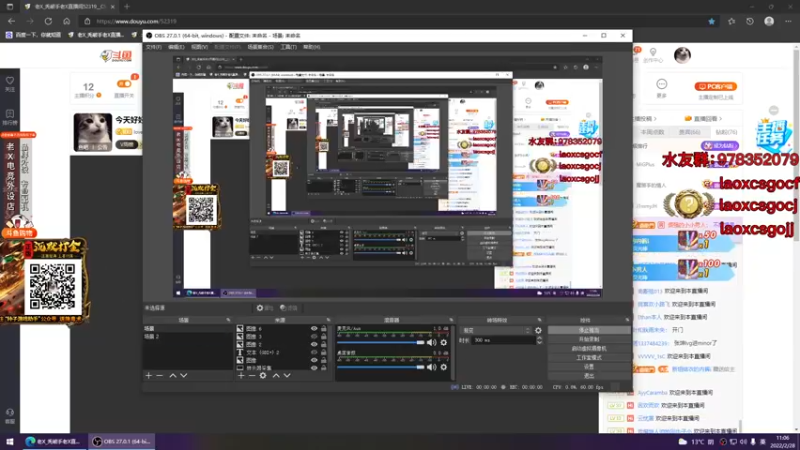800x450 pixels.
Task: Switch to the Edge browser in the taskbar
Action: pyautogui.click(x=53, y=441)
